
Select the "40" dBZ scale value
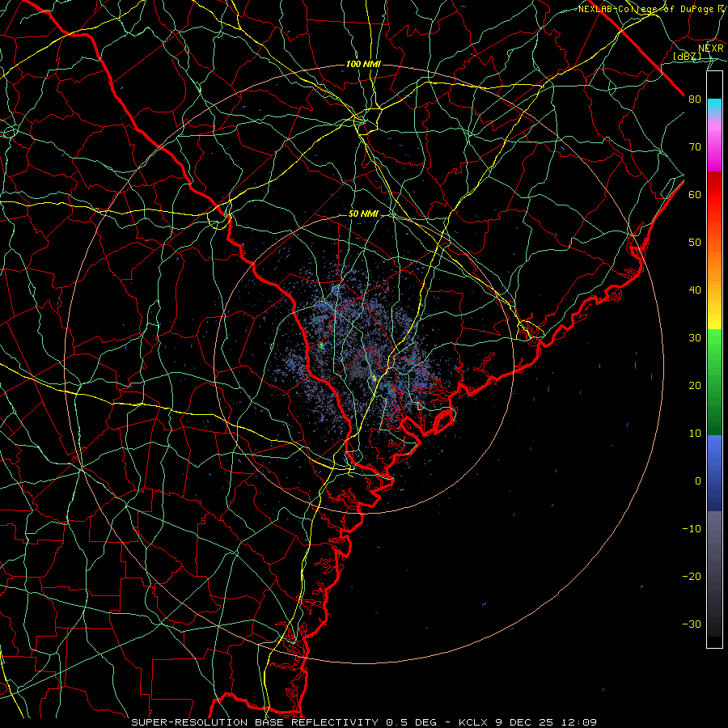tap(695, 290)
